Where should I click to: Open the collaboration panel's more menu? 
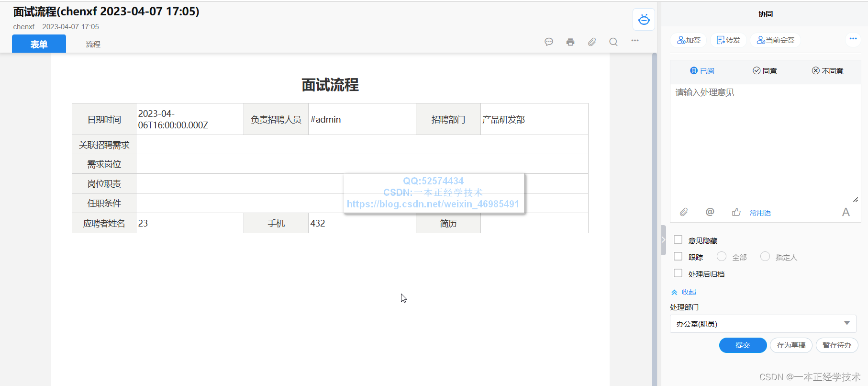tap(853, 39)
